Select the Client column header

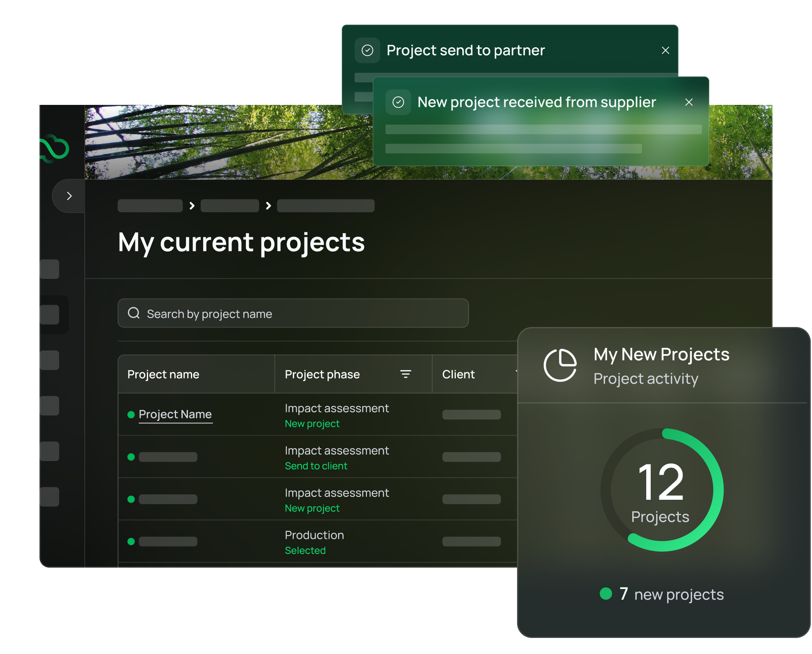pos(458,374)
